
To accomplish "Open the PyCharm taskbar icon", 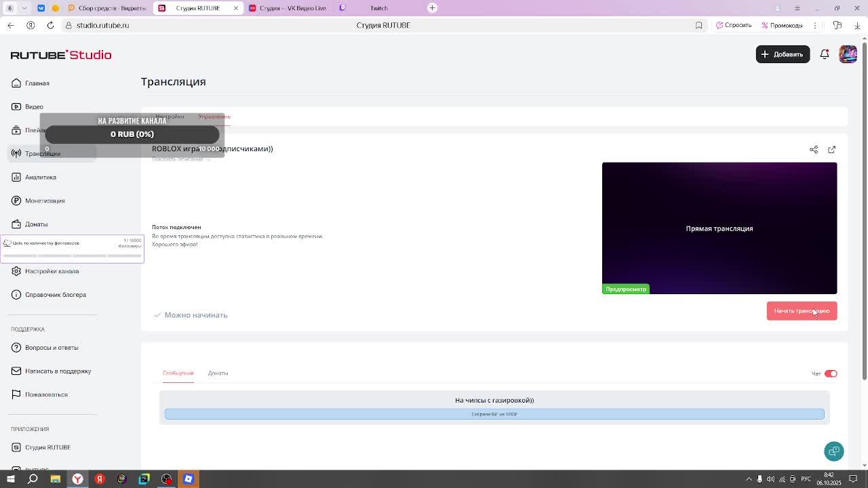I will pyautogui.click(x=144, y=479).
